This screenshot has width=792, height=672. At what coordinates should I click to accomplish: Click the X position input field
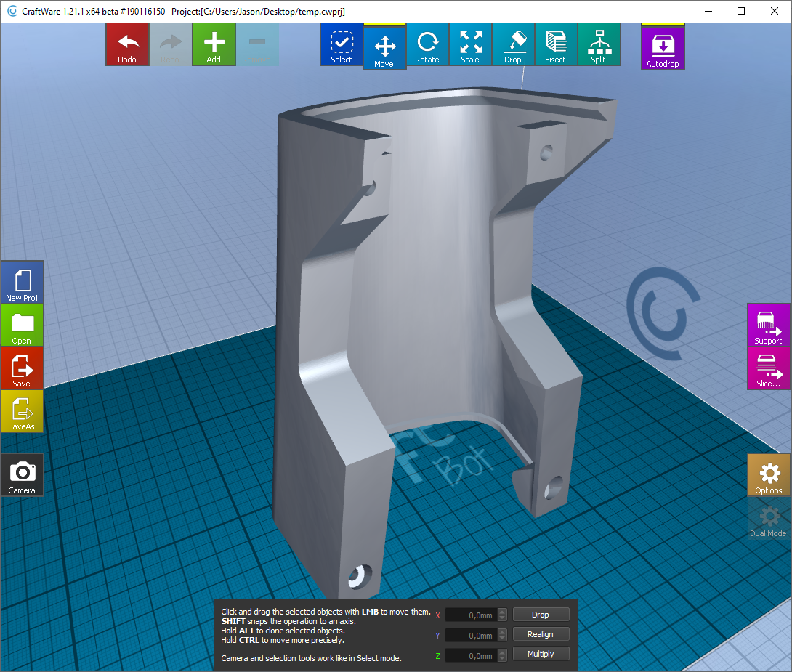471,615
